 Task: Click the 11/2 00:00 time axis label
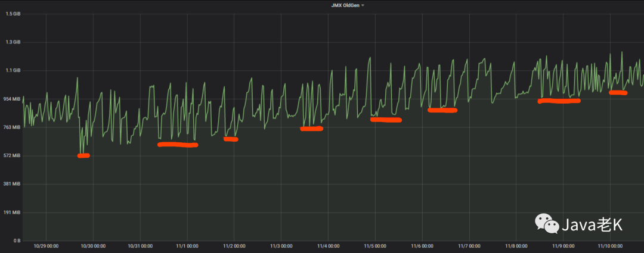tap(234, 246)
